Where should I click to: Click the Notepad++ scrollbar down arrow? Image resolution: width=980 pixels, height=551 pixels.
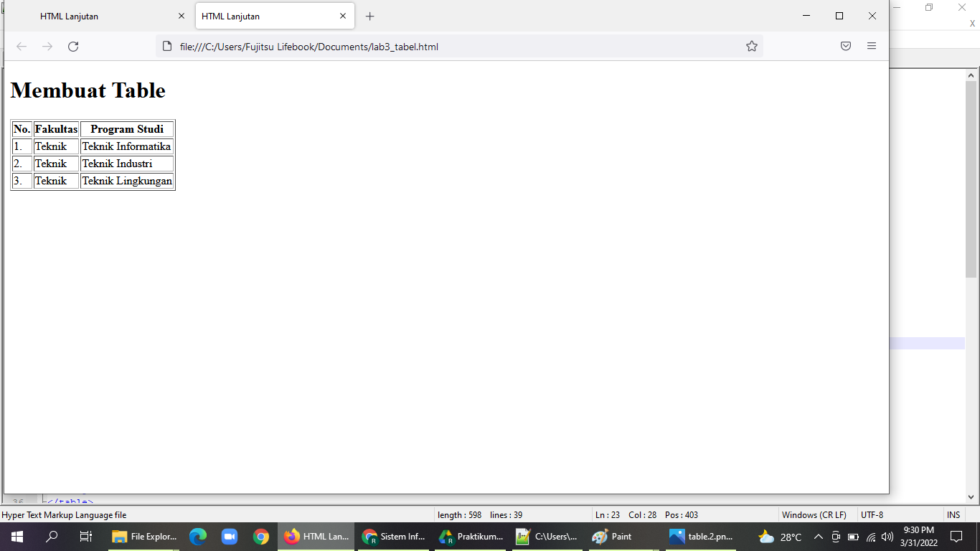pos(971,496)
